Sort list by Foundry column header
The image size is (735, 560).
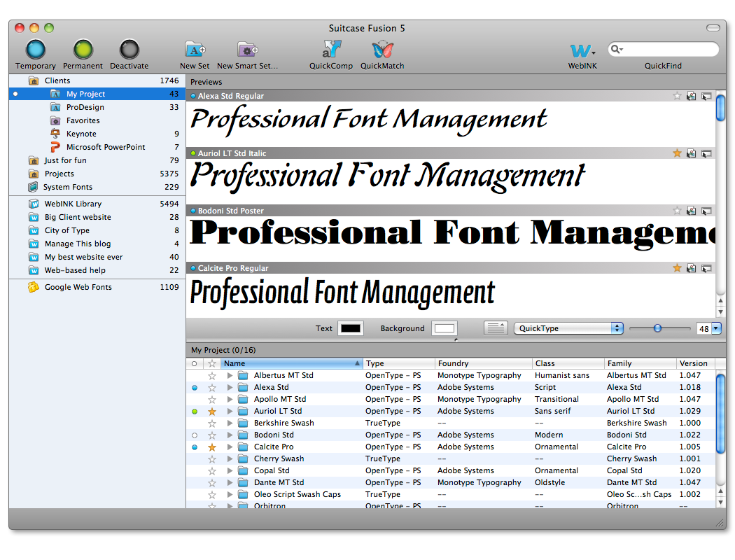click(482, 363)
